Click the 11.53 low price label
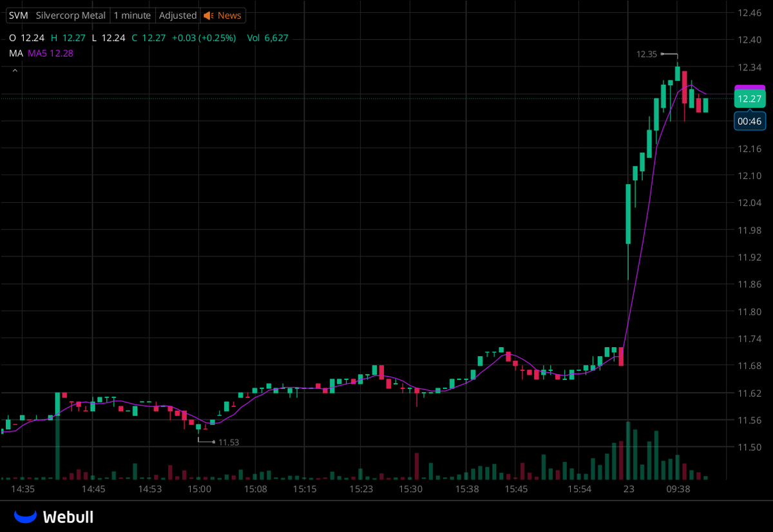The height and width of the screenshot is (532, 773). pos(229,442)
